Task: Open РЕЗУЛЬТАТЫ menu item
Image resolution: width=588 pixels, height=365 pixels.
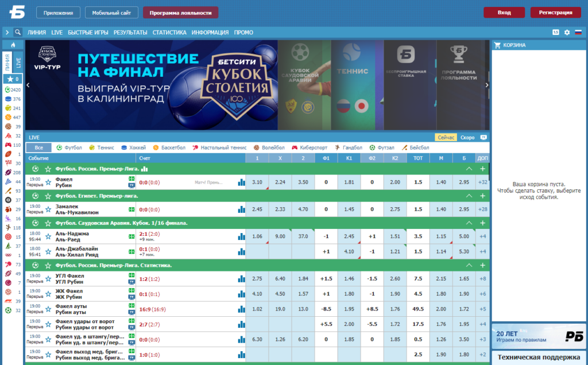Action: 130,33
